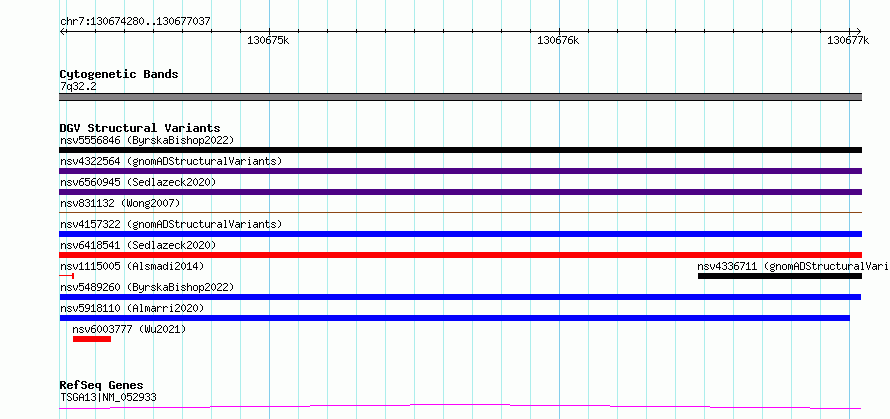
Task: Open nsv5556846 (ByrskaBishop2022) variant label
Action: pyautogui.click(x=147, y=140)
